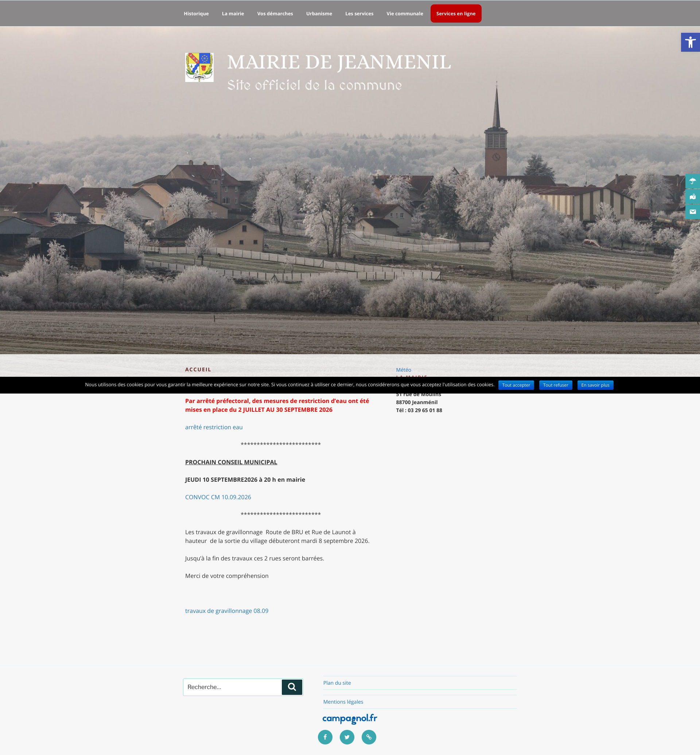
Task: Click the ACCUEIL heading
Action: (x=198, y=369)
